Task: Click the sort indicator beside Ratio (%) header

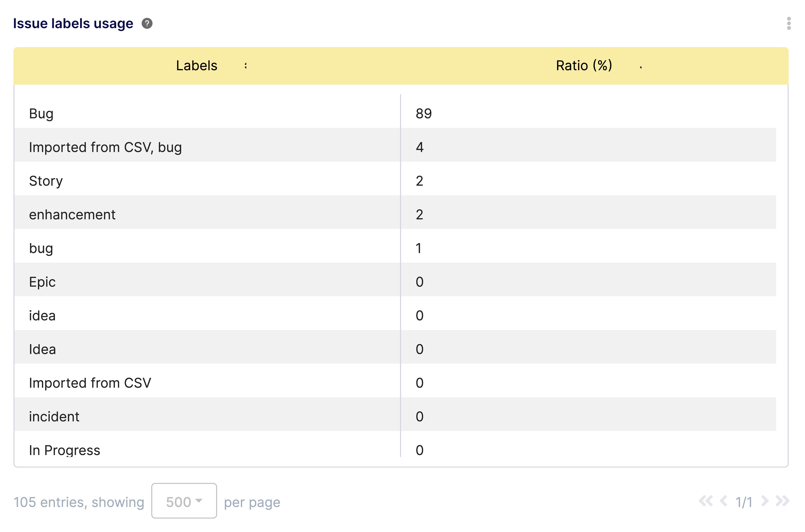Action: point(641,67)
